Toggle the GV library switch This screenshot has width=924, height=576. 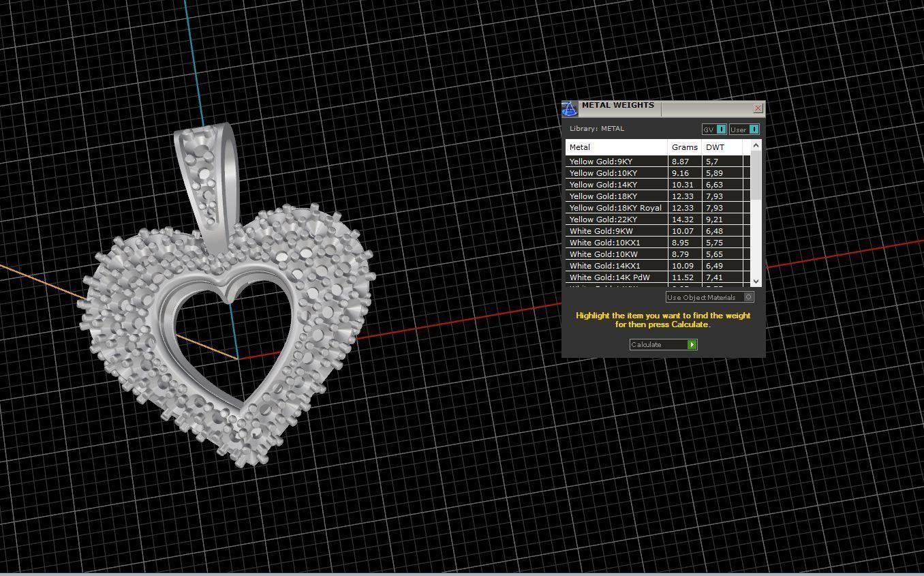[x=714, y=129]
